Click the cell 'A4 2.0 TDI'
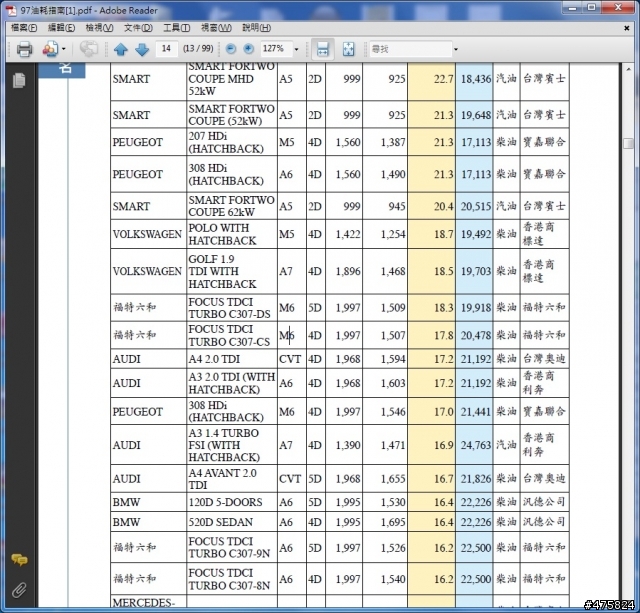This screenshot has width=640, height=613. tap(232, 359)
